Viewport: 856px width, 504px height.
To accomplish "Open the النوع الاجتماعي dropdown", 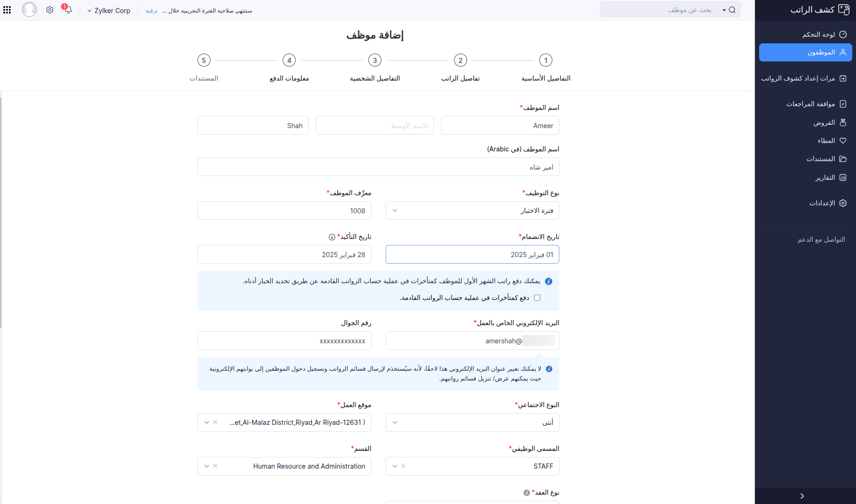I will click(x=394, y=422).
